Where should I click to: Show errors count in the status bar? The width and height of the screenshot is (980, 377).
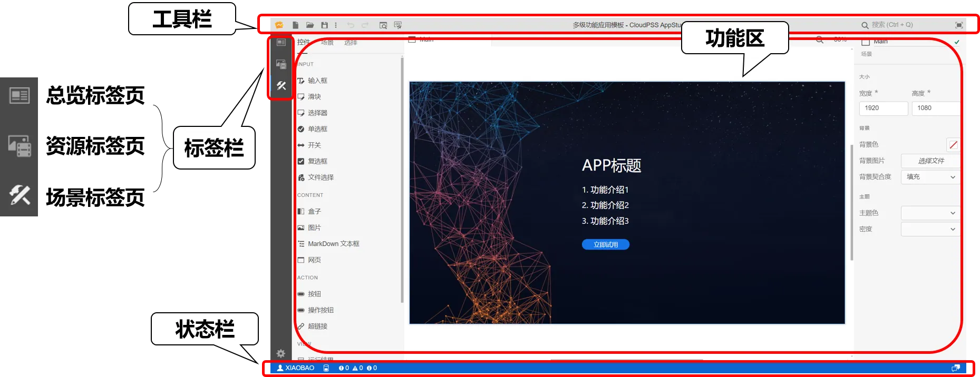(x=344, y=368)
